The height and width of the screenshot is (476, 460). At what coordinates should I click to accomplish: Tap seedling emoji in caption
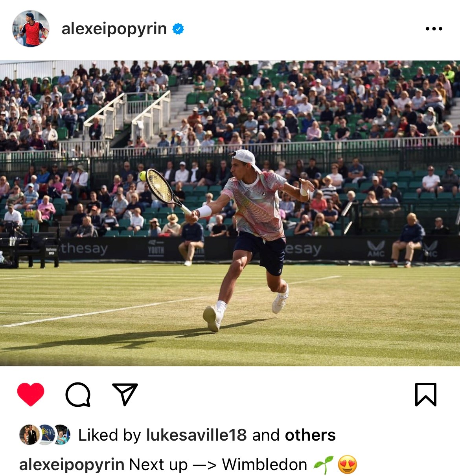[x=323, y=465]
